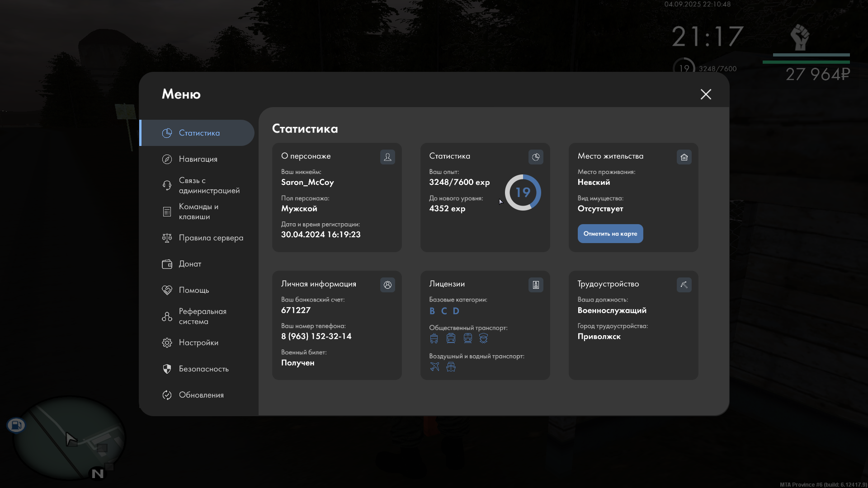Click the house icon in Место жительства card
The width and height of the screenshot is (868, 488).
(684, 157)
